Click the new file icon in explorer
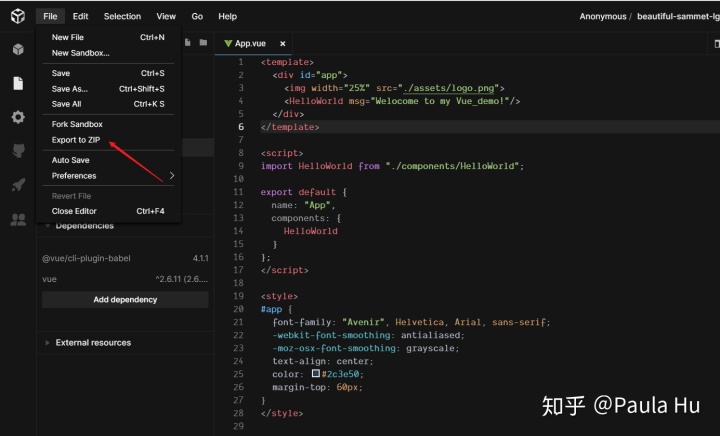720x436 pixels. [x=187, y=42]
